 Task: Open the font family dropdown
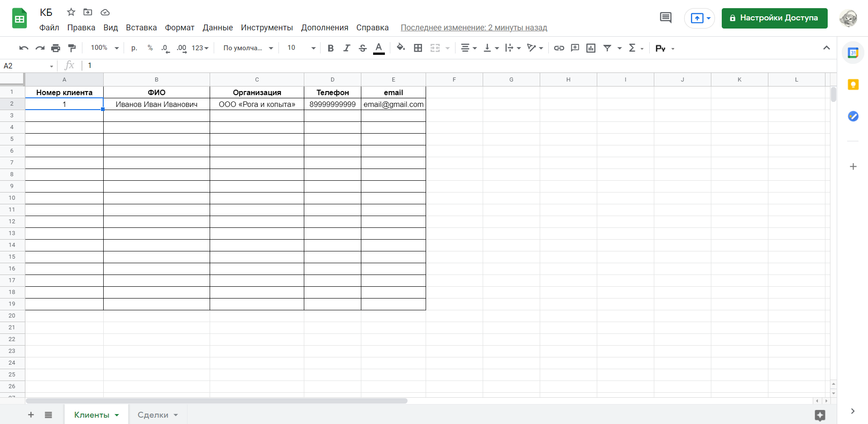point(248,48)
